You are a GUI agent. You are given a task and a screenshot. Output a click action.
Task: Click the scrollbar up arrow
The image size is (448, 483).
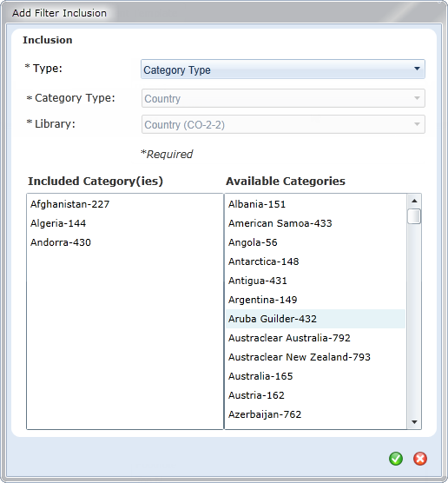(414, 201)
